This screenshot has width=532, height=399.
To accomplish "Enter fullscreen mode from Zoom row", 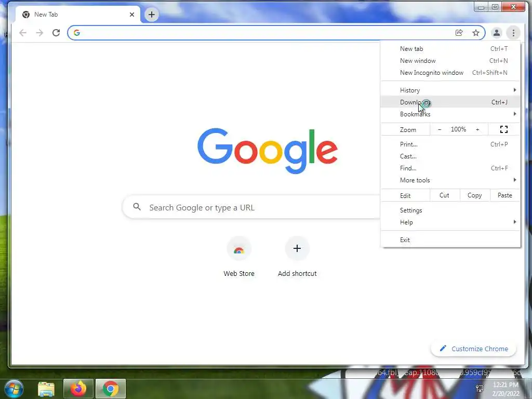I will click(x=504, y=129).
